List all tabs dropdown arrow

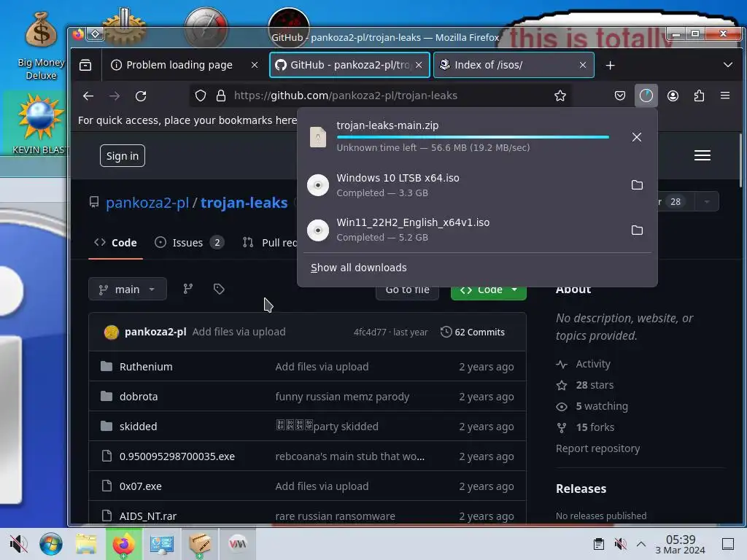click(728, 65)
